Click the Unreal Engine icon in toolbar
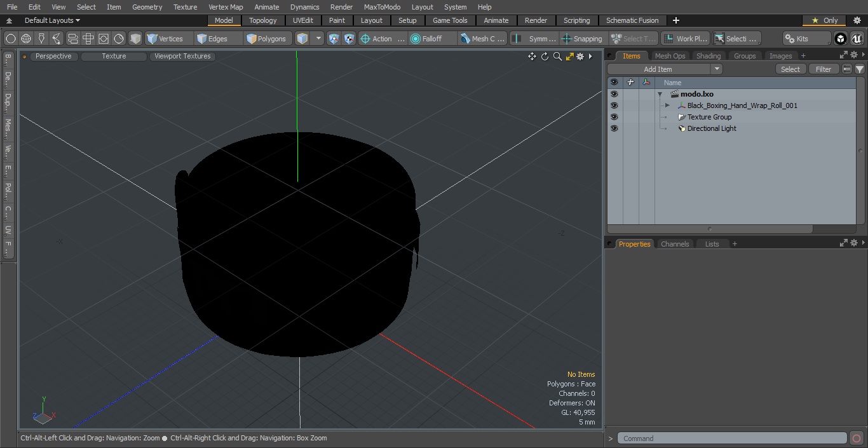868x448 pixels. click(857, 39)
